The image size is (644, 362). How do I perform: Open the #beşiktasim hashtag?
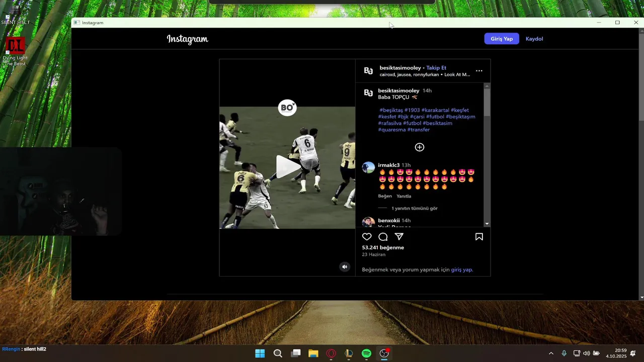(437, 123)
